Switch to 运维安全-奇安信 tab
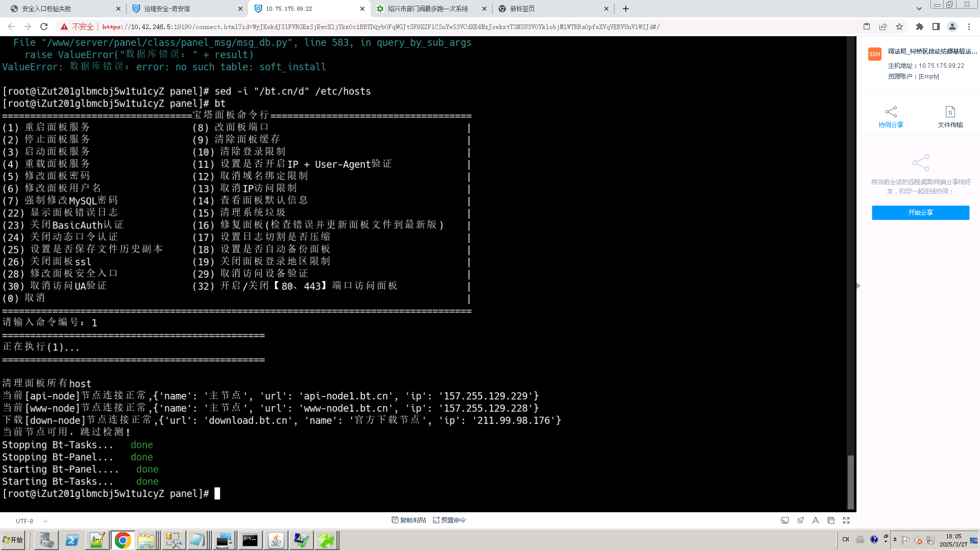This screenshot has width=980, height=551. click(x=187, y=9)
